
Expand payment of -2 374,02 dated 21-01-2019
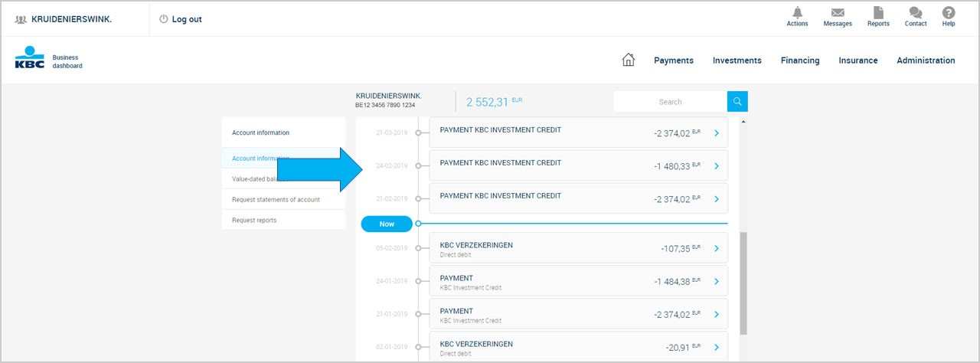(x=717, y=314)
